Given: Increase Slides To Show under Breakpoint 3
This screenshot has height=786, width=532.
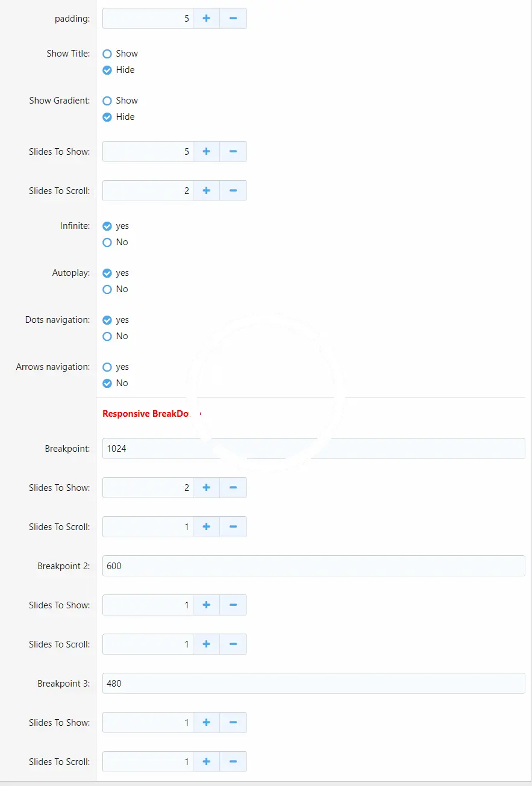Looking at the screenshot, I should [x=206, y=723].
